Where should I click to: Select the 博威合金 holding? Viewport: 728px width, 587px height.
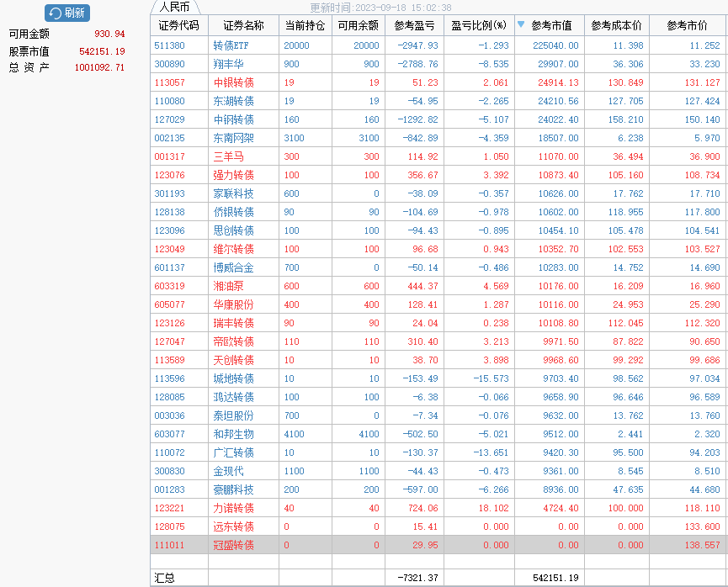[x=233, y=267]
